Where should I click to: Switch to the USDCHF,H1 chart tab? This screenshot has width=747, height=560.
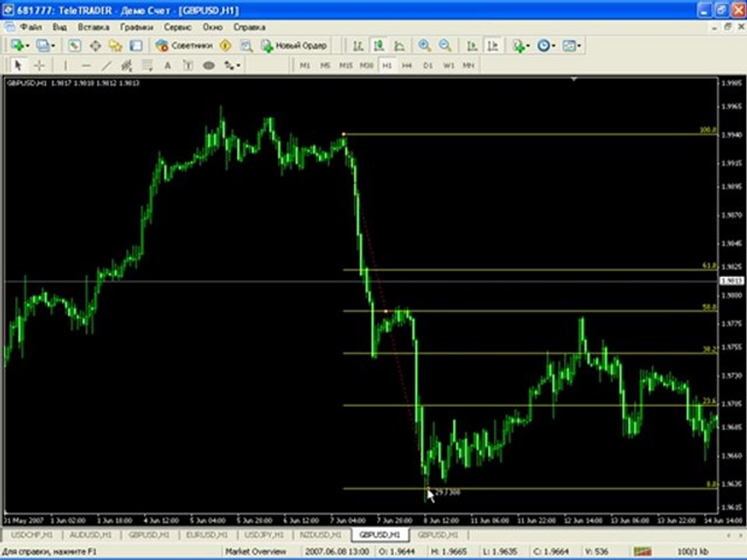coord(31,535)
